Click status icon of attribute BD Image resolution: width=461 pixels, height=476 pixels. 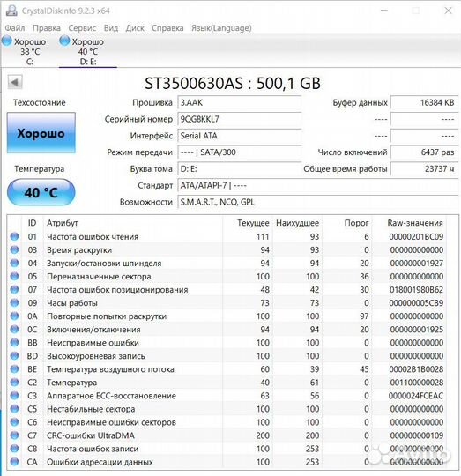point(14,356)
